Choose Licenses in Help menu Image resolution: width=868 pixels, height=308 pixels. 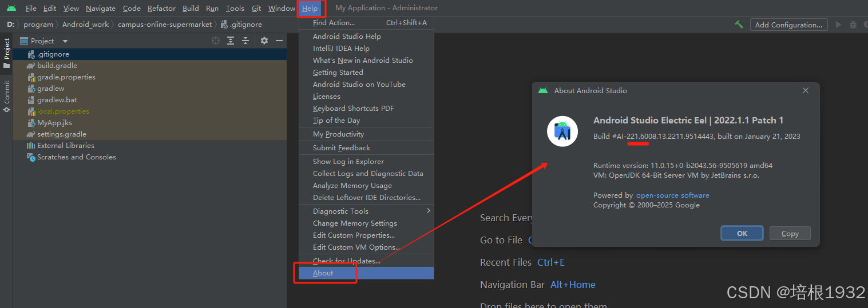coord(366,96)
